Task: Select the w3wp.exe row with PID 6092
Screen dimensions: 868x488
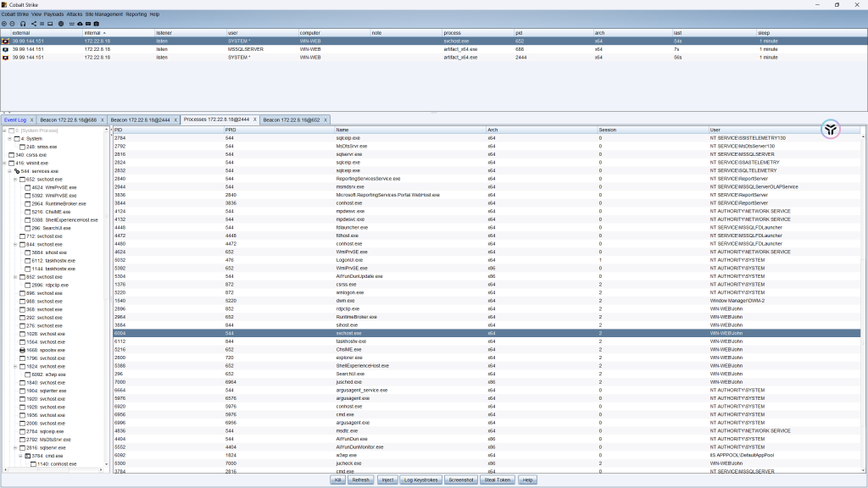Action: tap(487, 455)
